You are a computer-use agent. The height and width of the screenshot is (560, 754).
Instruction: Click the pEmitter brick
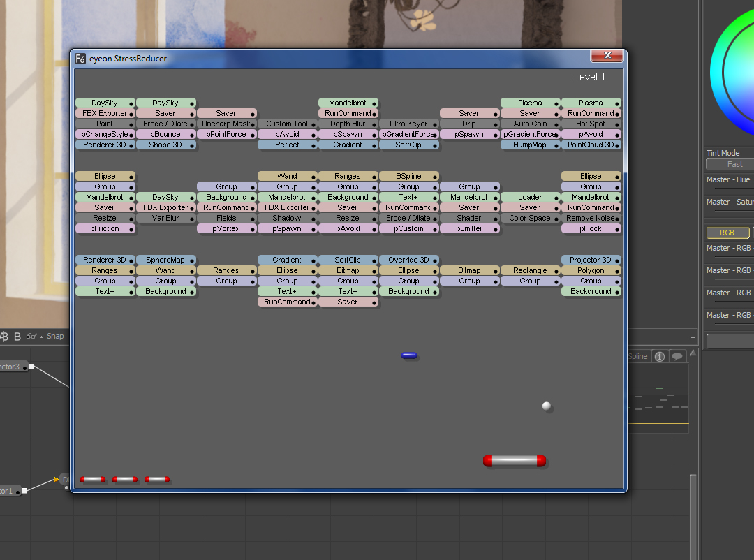coord(469,229)
